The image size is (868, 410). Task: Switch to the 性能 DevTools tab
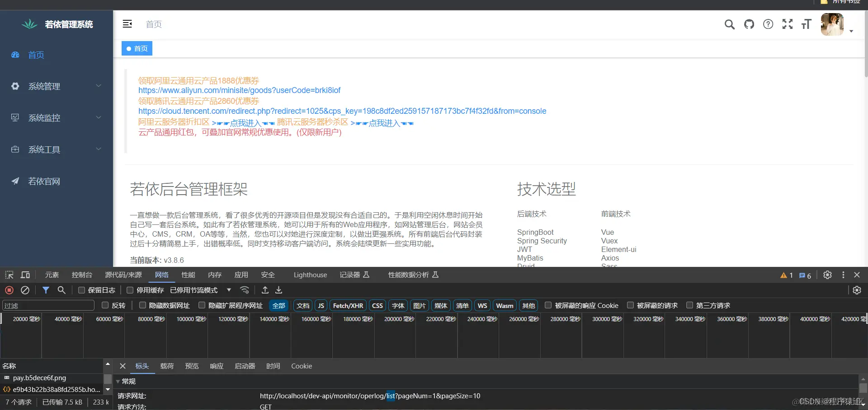(x=188, y=275)
